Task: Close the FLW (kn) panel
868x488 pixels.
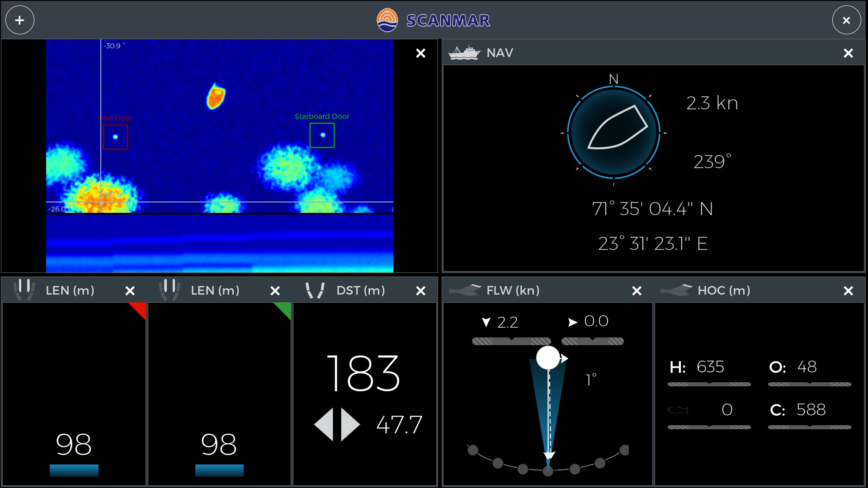Action: pos(637,291)
